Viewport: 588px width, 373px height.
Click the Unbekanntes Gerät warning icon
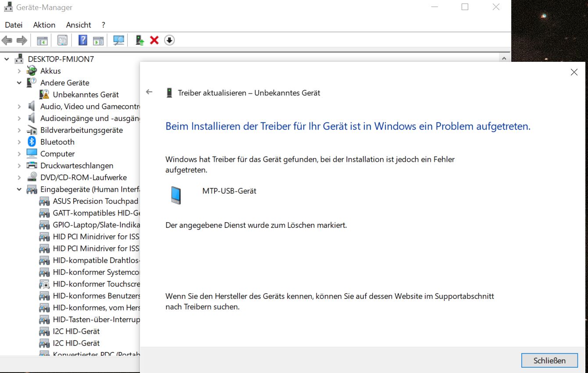tap(44, 94)
